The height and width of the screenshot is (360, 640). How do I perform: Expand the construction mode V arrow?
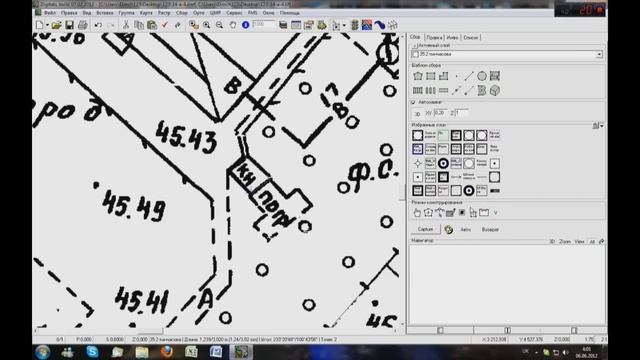pyautogui.click(x=496, y=213)
